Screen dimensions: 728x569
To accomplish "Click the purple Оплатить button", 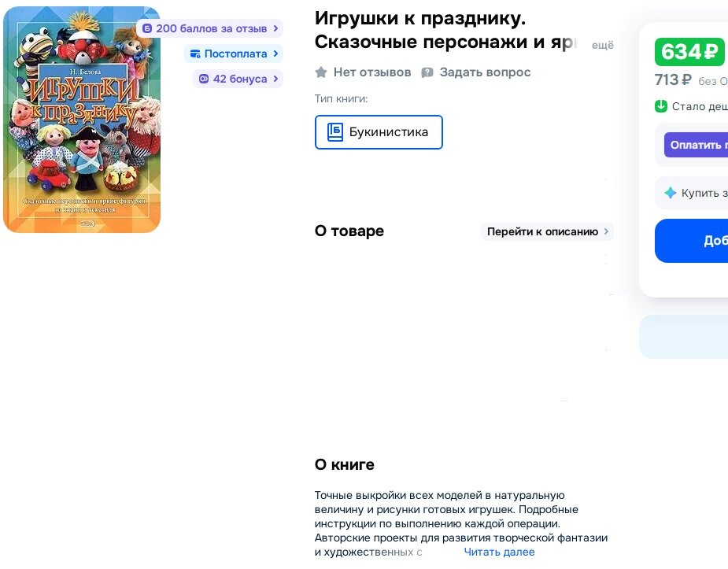I will pos(696,145).
